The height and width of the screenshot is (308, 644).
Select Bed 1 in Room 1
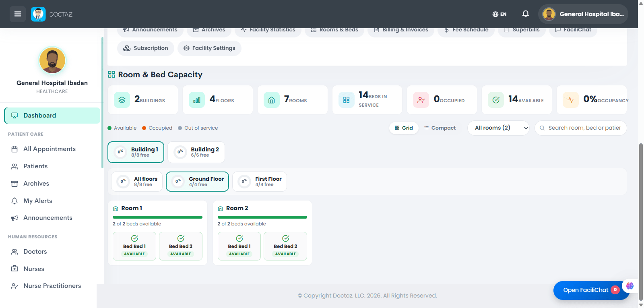coord(134,246)
